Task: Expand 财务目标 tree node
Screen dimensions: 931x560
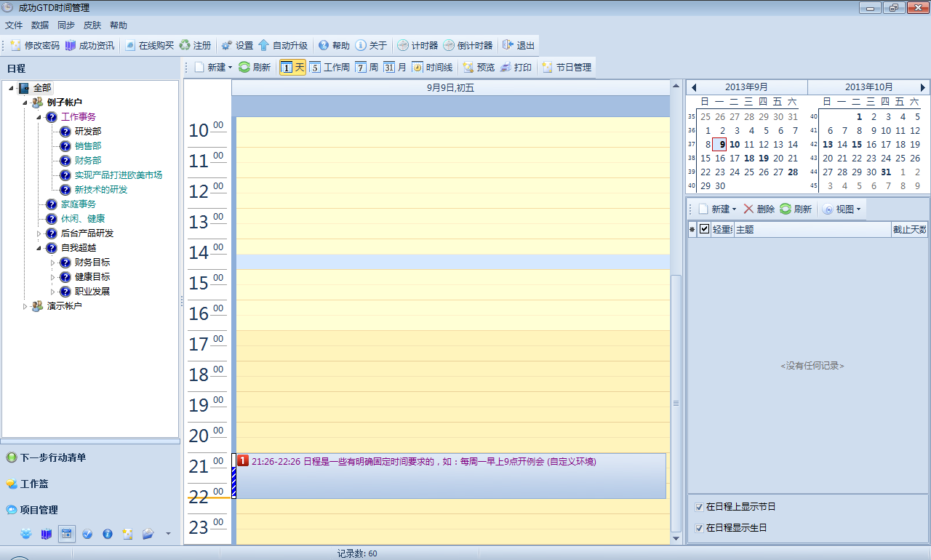Action: [53, 263]
